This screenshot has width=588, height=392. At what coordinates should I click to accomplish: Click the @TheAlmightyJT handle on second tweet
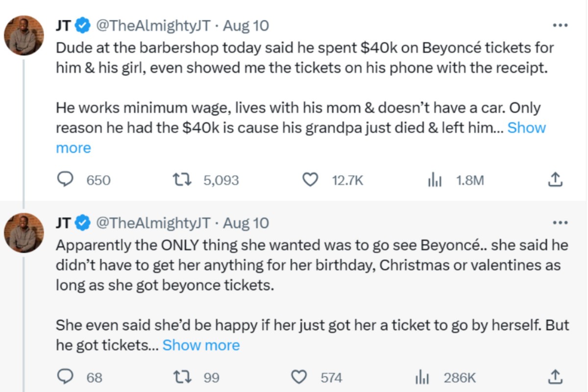(x=153, y=223)
